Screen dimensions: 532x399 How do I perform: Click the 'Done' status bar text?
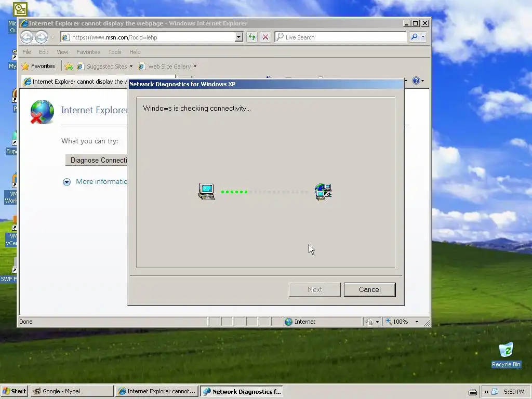(26, 322)
